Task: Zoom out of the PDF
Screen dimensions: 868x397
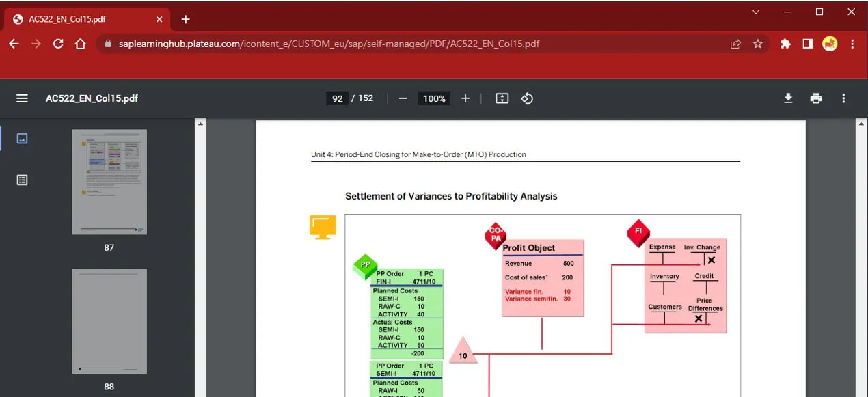Action: (403, 98)
